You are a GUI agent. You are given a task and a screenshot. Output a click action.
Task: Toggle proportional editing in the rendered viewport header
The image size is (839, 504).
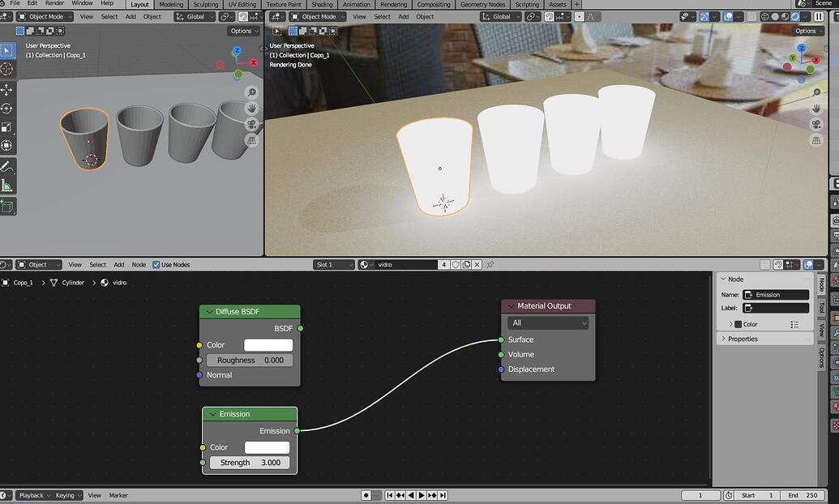(579, 16)
